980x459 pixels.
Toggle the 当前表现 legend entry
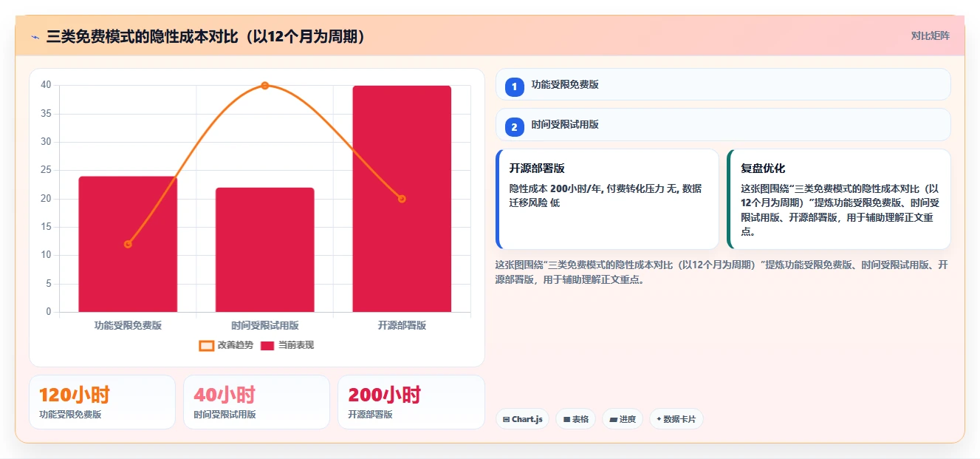point(287,345)
